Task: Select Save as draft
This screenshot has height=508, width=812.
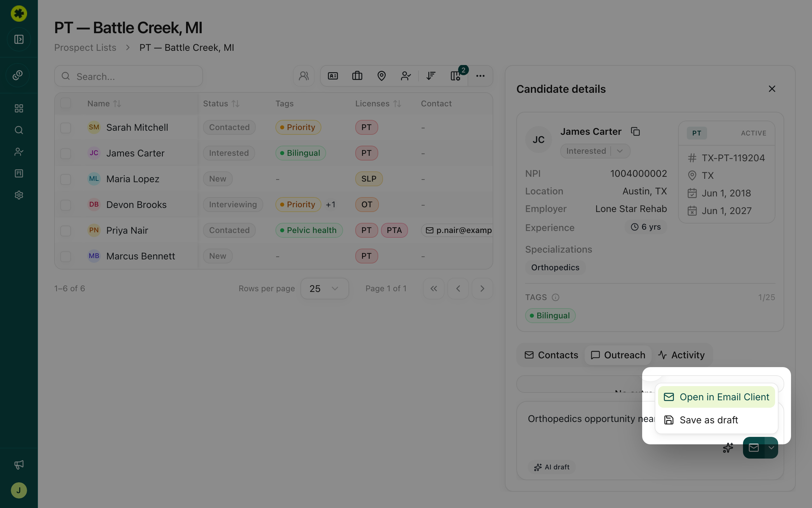Action: point(717,420)
